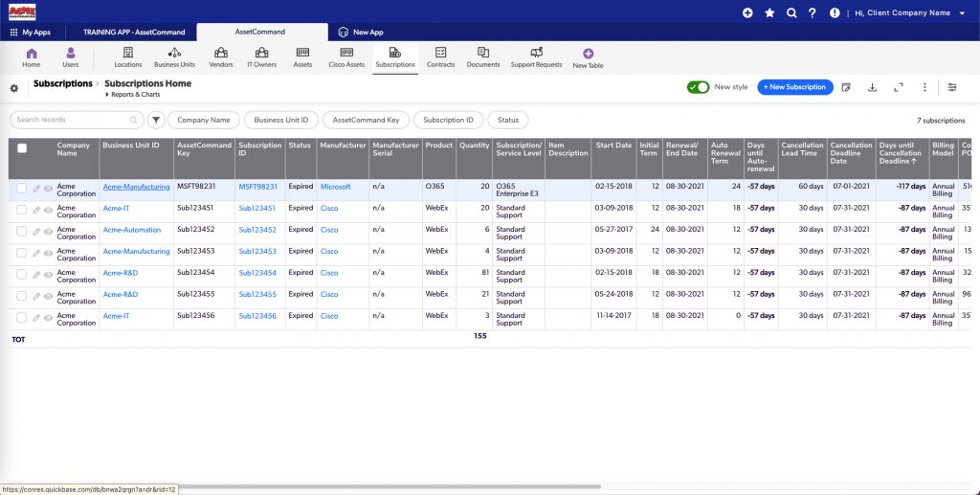The height and width of the screenshot is (495, 980).
Task: View eye icon for Sub123452 row
Action: (x=48, y=232)
